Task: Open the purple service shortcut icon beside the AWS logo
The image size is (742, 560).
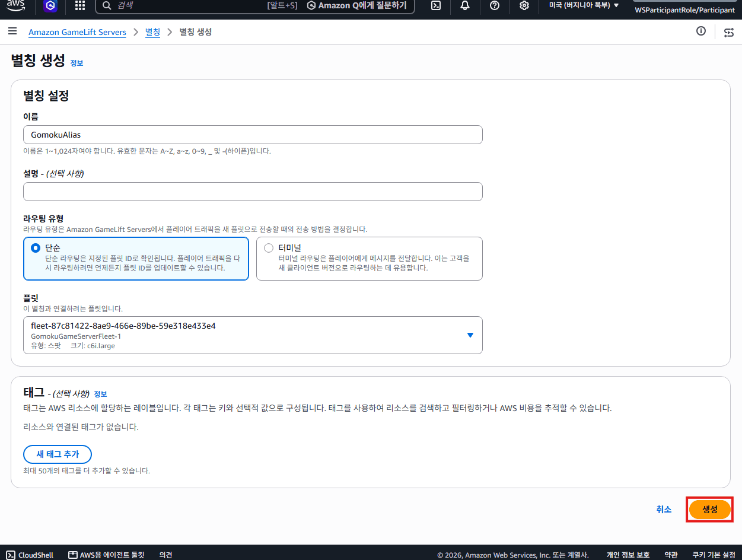Action: point(51,6)
